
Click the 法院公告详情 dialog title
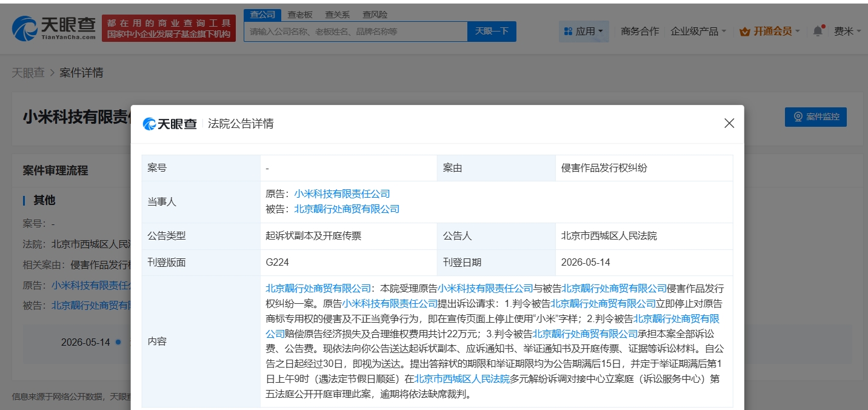click(241, 124)
